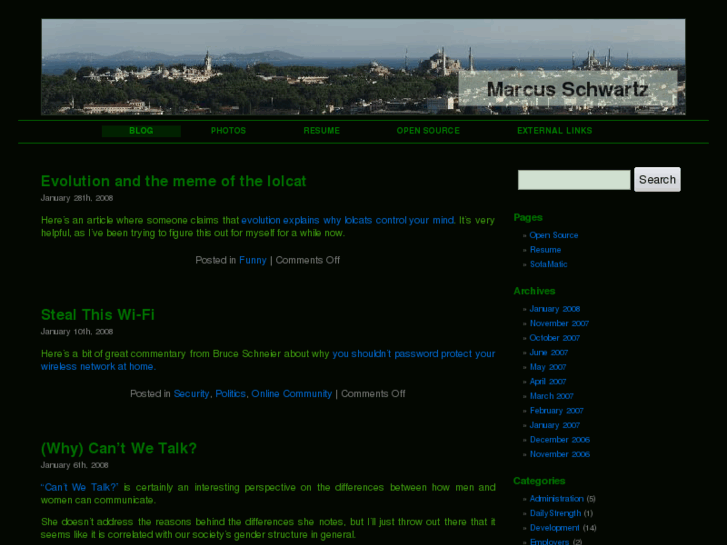Click the date January 6th, 2008
This screenshot has width=727, height=545.
(x=75, y=465)
